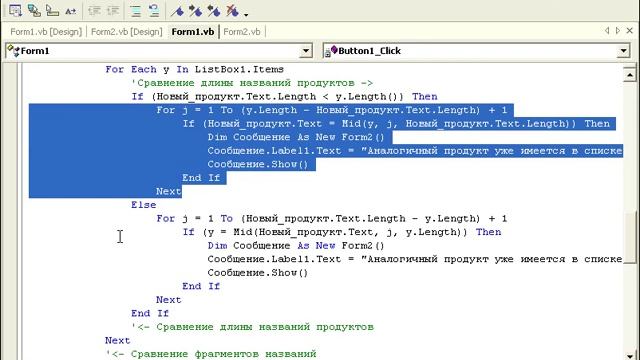Click comment 'Сравнение длины названий продуктов ->'
This screenshot has height=360, width=640.
(252, 83)
